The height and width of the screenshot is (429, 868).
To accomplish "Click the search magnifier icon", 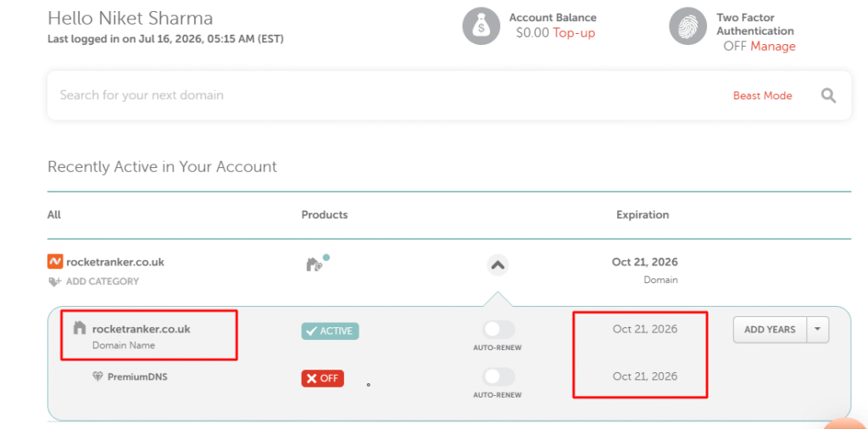I will 828,96.
